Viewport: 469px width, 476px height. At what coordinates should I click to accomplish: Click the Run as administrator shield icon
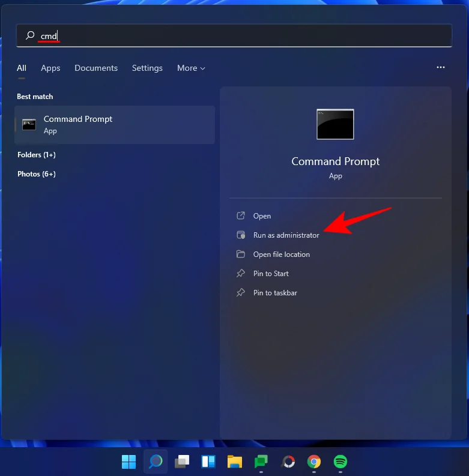(241, 235)
